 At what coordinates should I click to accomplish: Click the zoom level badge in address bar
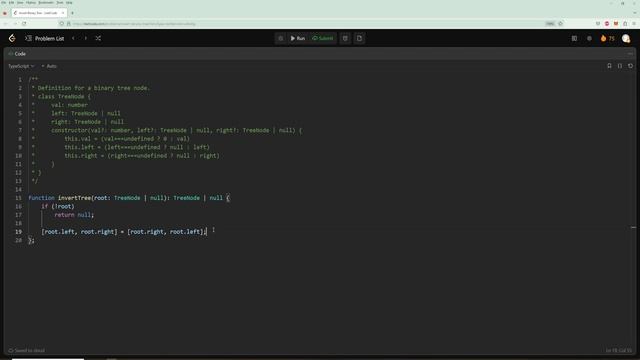550,24
